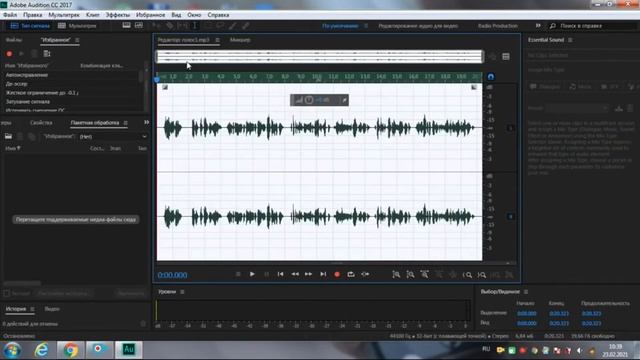Select the default workspace По умолчанию
The height and width of the screenshot is (360, 640).
340,26
